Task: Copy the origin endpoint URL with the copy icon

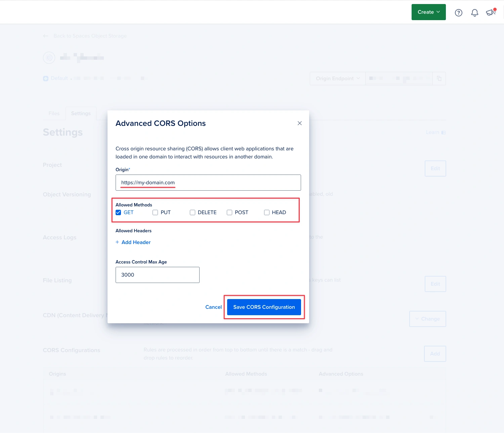Action: click(439, 78)
